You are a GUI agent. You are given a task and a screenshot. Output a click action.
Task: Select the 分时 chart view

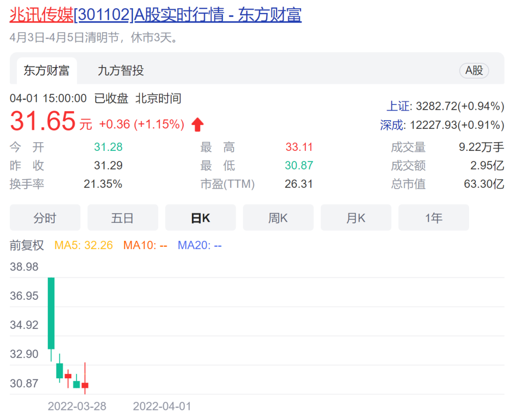[45, 218]
